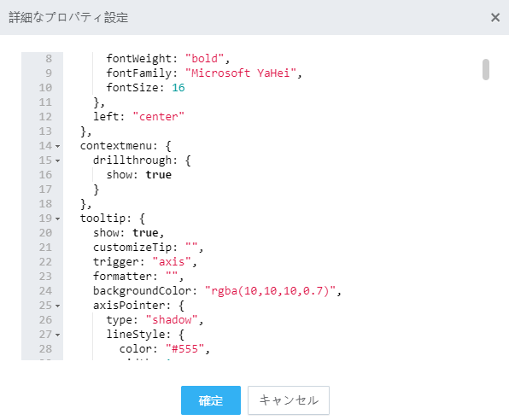Click the dialog title 詳細なプロパティ設定

[x=68, y=18]
